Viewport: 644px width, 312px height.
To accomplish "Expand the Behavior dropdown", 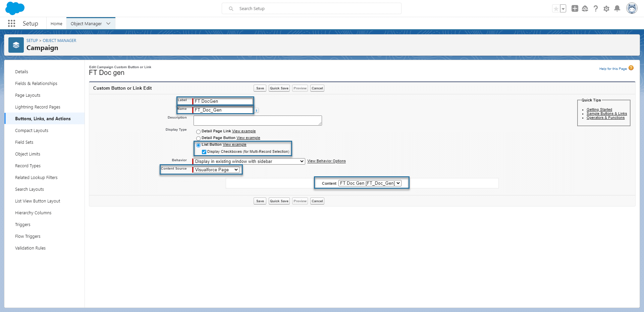I will (249, 162).
